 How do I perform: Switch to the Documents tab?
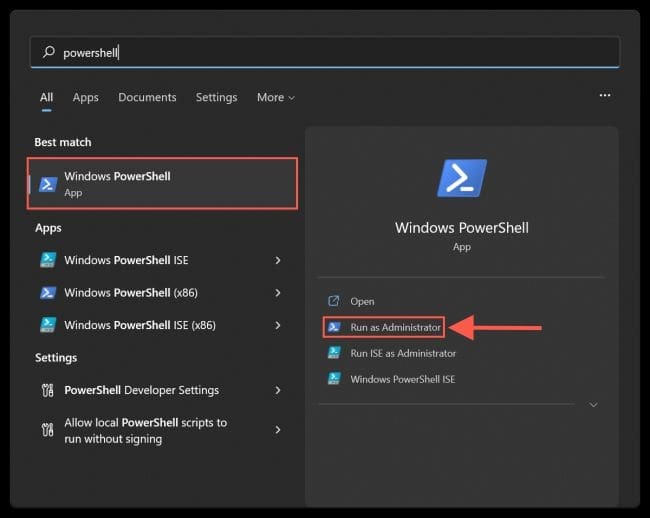pyautogui.click(x=147, y=97)
